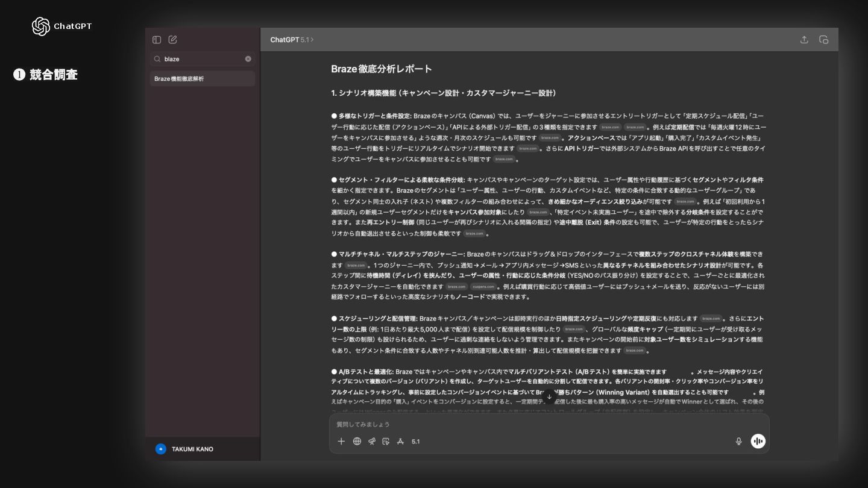Image resolution: width=868 pixels, height=488 pixels.
Task: Clear the 'blaze' search query
Action: click(x=248, y=59)
